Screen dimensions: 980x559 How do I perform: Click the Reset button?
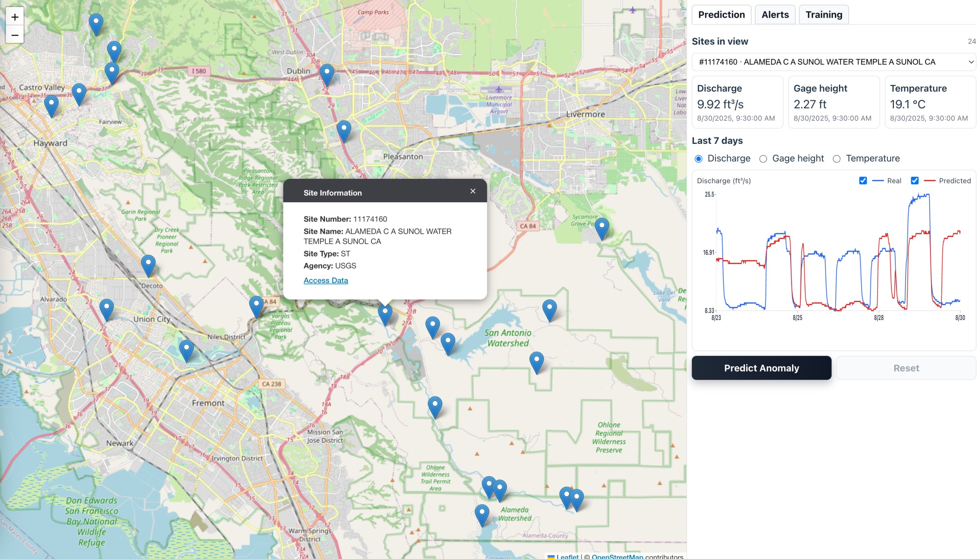(x=906, y=368)
